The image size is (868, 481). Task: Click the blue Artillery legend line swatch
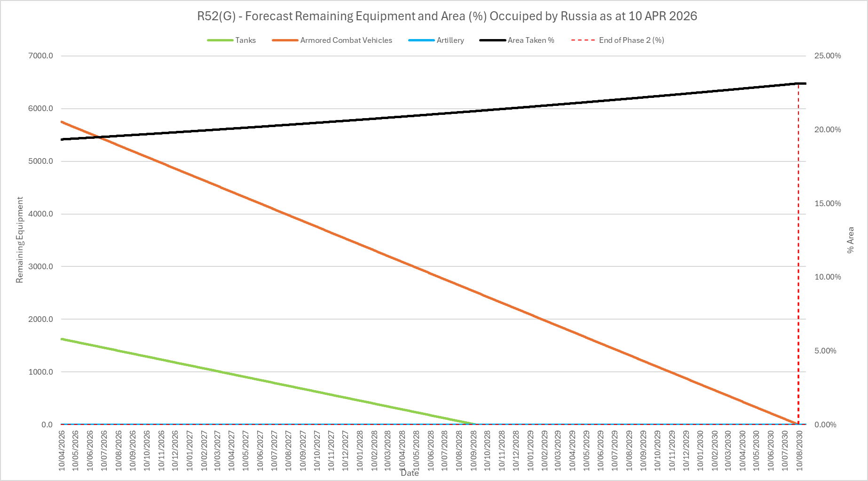coord(421,40)
